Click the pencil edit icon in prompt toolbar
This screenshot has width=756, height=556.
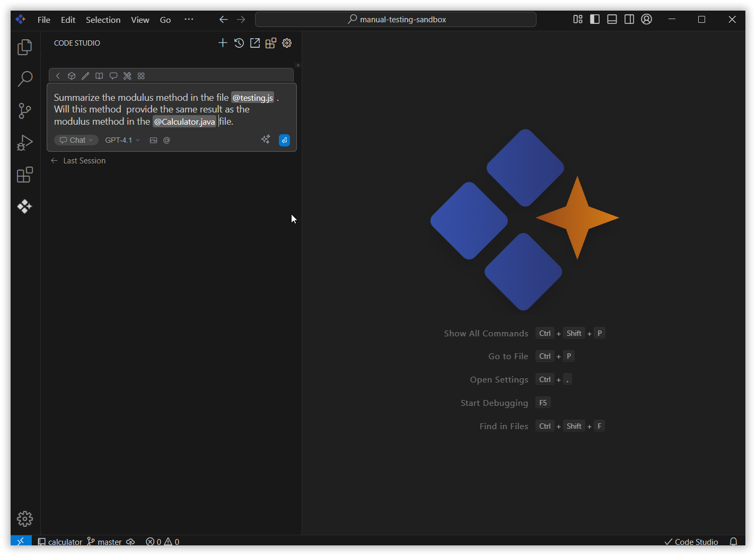[x=85, y=76]
